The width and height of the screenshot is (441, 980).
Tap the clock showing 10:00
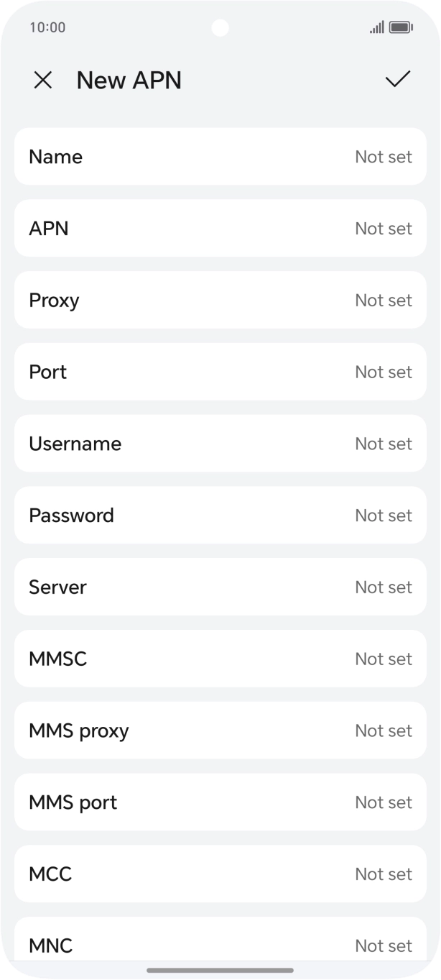(47, 27)
